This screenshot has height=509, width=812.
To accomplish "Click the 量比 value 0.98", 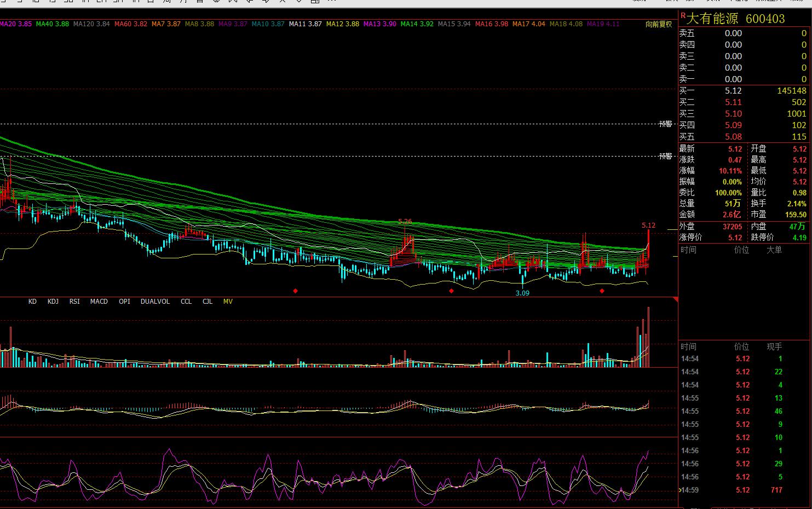I will pyautogui.click(x=799, y=193).
